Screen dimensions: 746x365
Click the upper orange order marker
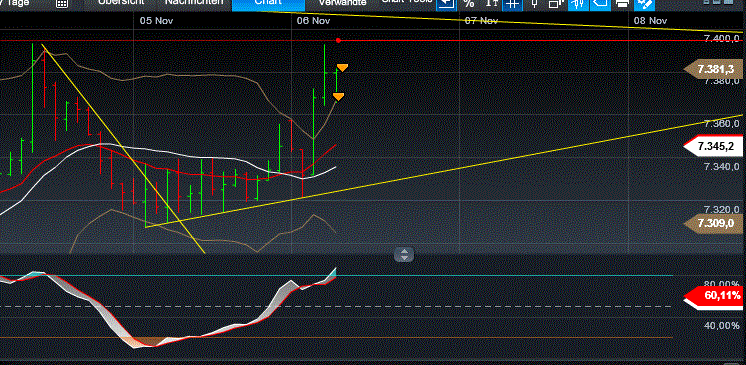click(x=342, y=68)
